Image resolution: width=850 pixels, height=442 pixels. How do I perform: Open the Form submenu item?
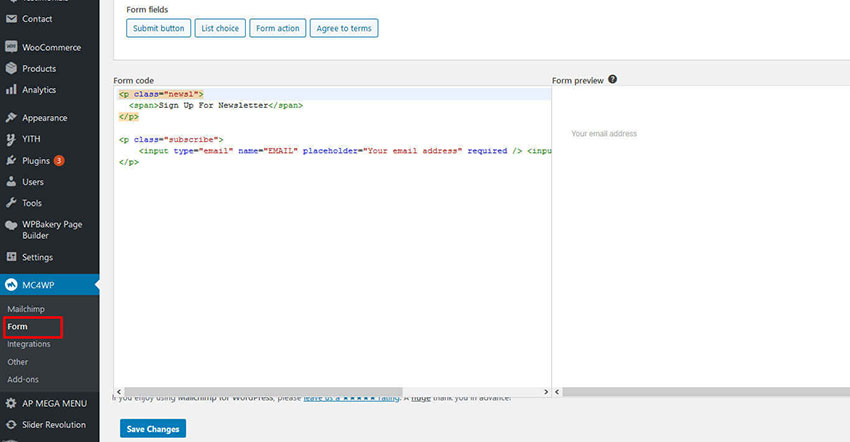click(17, 327)
